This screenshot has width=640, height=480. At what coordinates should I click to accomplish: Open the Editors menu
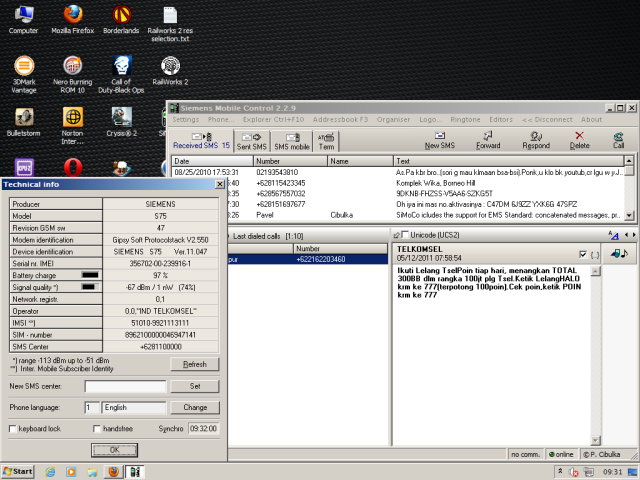(x=501, y=120)
